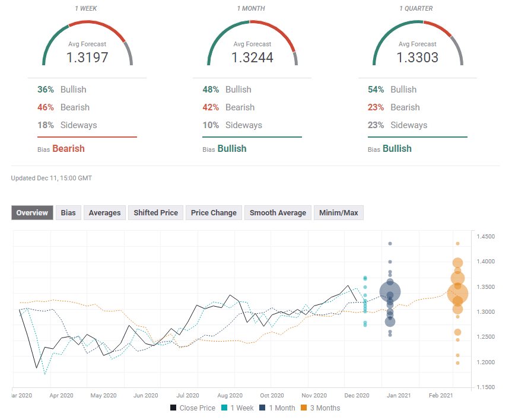The image size is (512, 420).
Task: Click the 1 Week 1.3197 average forecast value
Action: 87,58
